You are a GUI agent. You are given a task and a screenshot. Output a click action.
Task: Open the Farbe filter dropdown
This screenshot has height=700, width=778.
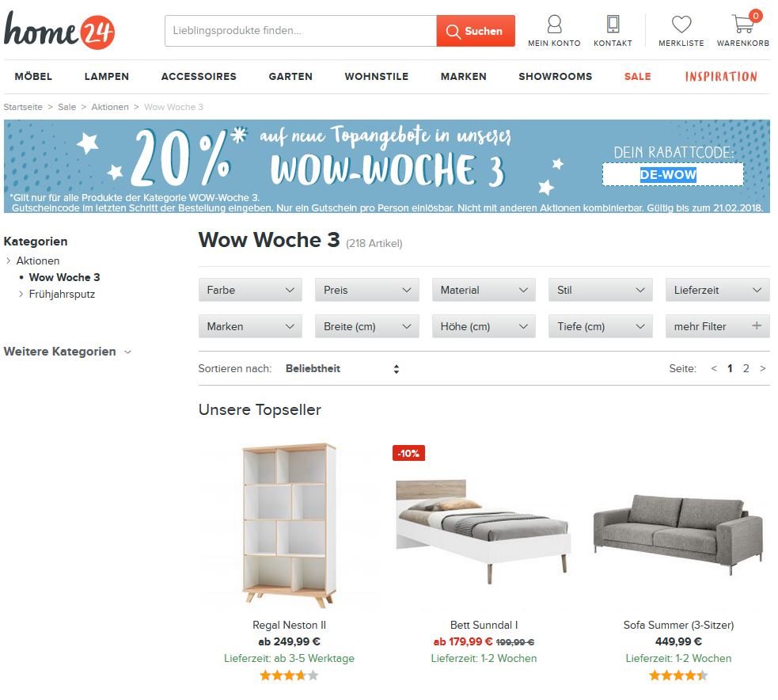[x=250, y=290]
